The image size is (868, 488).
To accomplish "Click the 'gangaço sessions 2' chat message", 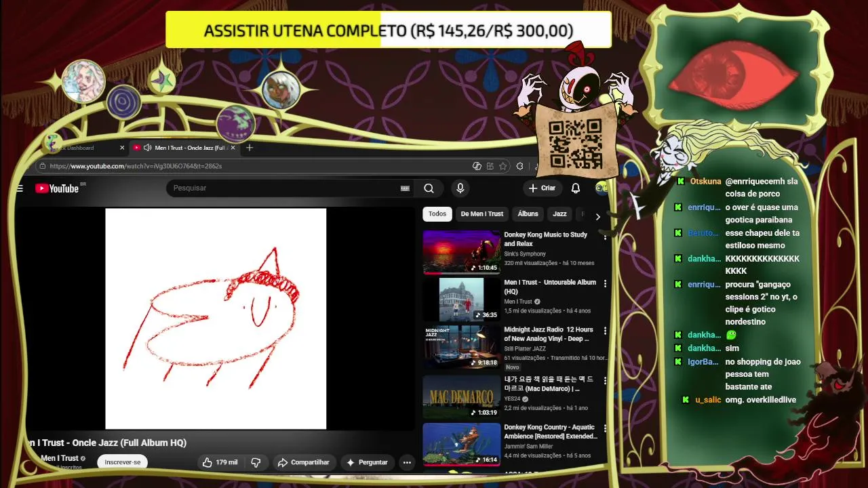I will coord(762,303).
